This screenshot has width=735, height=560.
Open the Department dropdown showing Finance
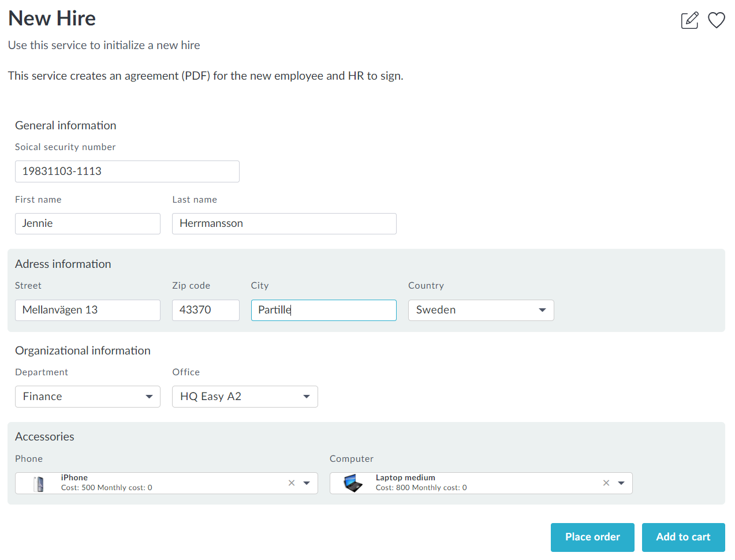[x=87, y=397]
